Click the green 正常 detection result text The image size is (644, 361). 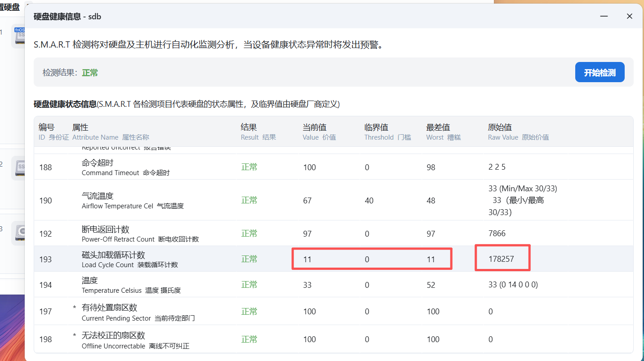tap(90, 73)
